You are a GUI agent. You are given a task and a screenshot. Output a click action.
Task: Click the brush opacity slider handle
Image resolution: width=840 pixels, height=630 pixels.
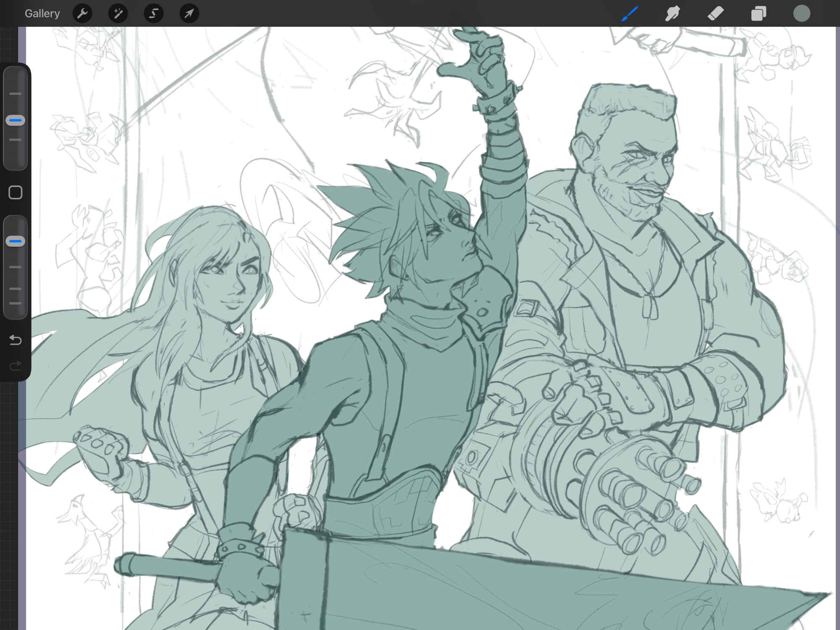click(x=16, y=241)
